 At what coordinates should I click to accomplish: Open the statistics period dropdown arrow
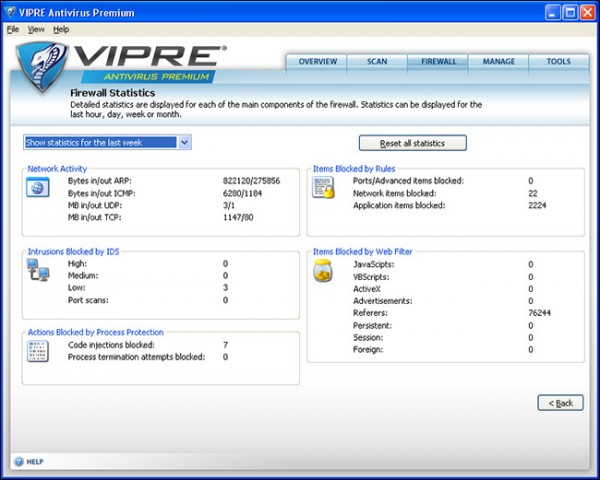[x=184, y=142]
